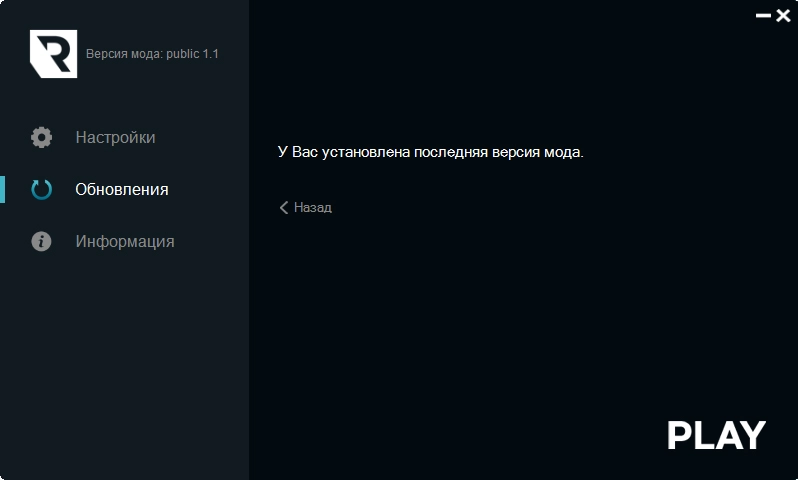The image size is (798, 480).
Task: Open the Настройки section
Action: (115, 138)
